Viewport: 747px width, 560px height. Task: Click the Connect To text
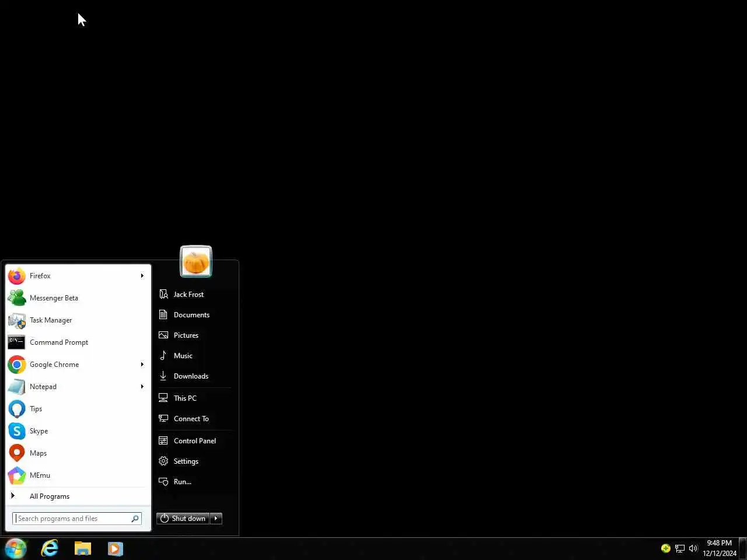pyautogui.click(x=191, y=419)
